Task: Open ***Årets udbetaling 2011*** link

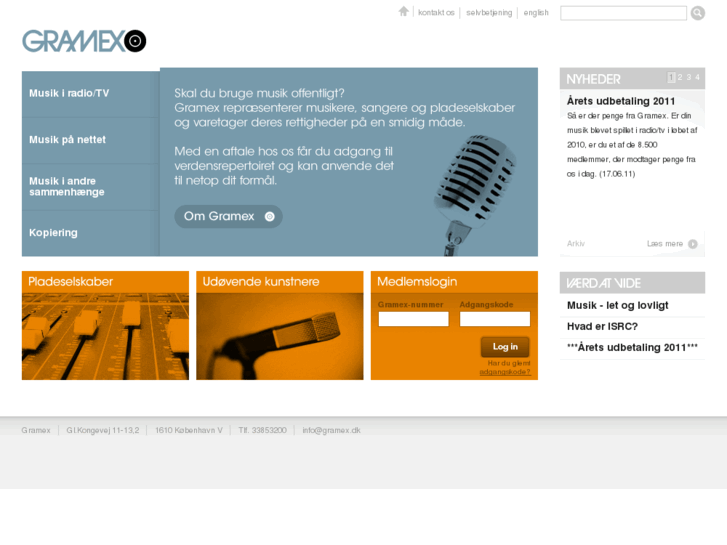Action: coord(632,347)
